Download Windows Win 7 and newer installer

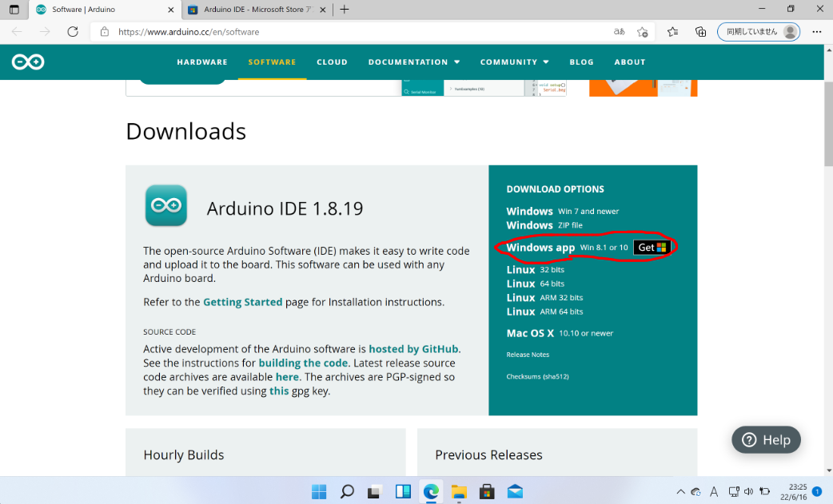[563, 211]
